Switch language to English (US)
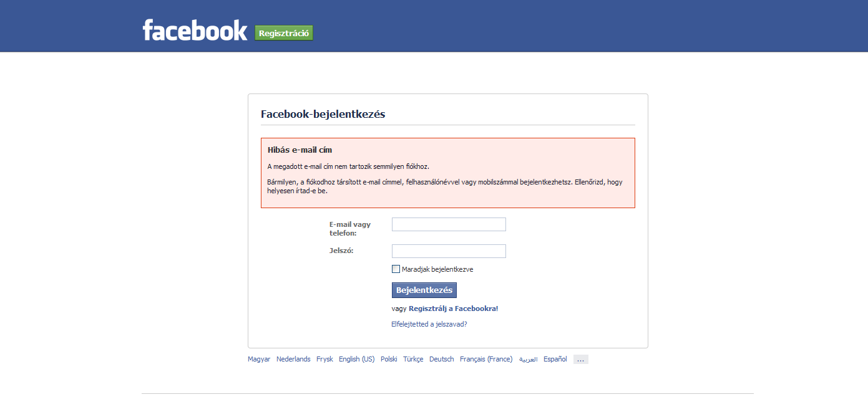The height and width of the screenshot is (402, 868). tap(356, 359)
